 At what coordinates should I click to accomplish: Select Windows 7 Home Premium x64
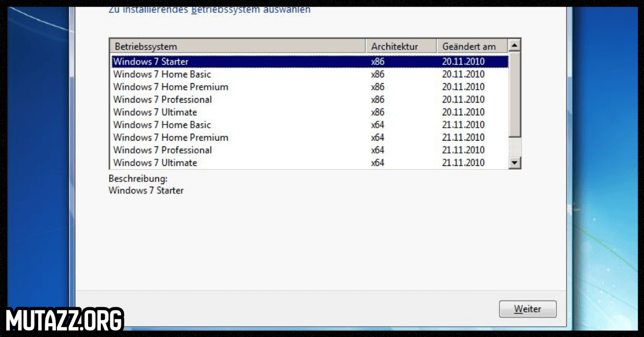[171, 137]
